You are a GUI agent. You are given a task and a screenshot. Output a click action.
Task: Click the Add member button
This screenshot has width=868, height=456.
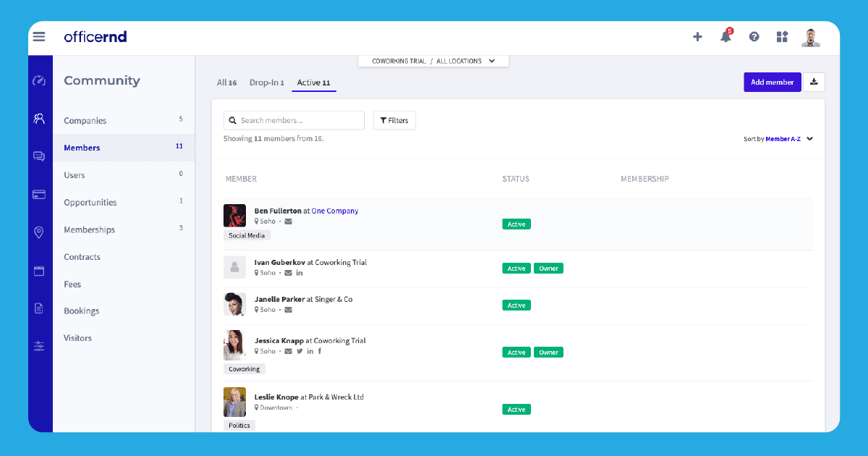click(773, 82)
